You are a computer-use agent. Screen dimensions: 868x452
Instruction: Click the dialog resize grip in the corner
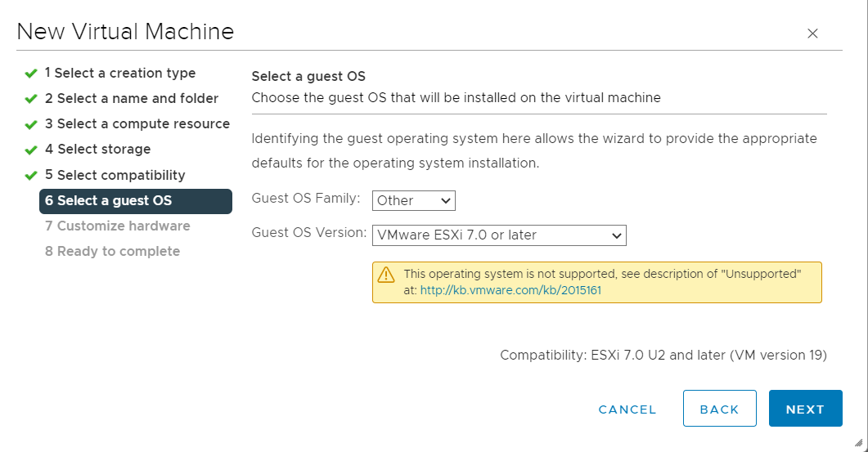(x=858, y=442)
